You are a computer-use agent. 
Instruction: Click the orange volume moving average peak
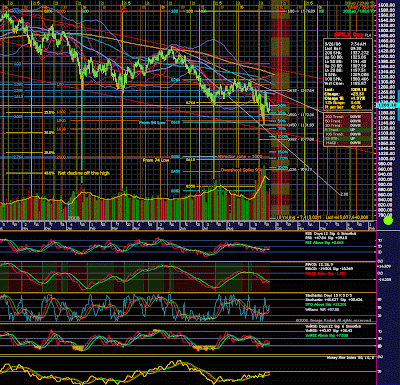point(265,177)
